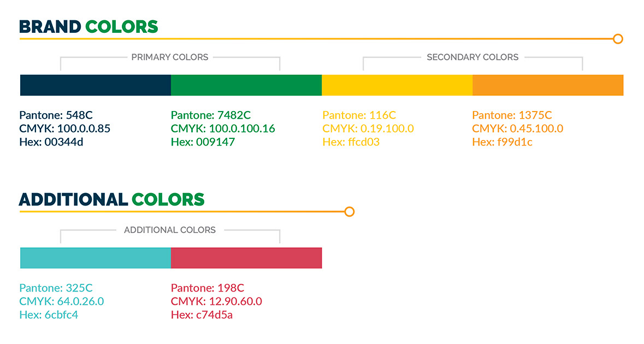Click the Additional Colors heading
This screenshot has width=644, height=344.
point(112,199)
